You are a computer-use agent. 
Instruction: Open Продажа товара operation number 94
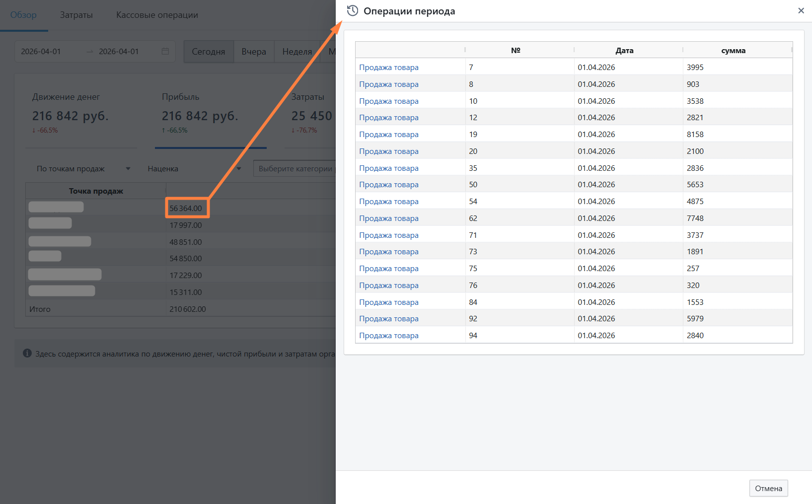click(388, 336)
